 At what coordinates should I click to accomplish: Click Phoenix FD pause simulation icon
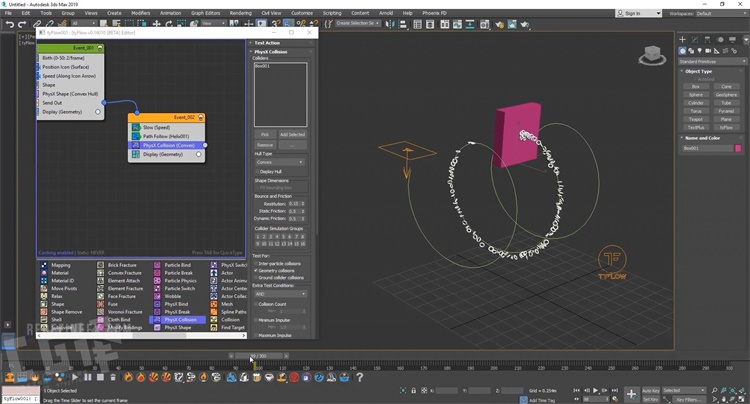point(88,377)
